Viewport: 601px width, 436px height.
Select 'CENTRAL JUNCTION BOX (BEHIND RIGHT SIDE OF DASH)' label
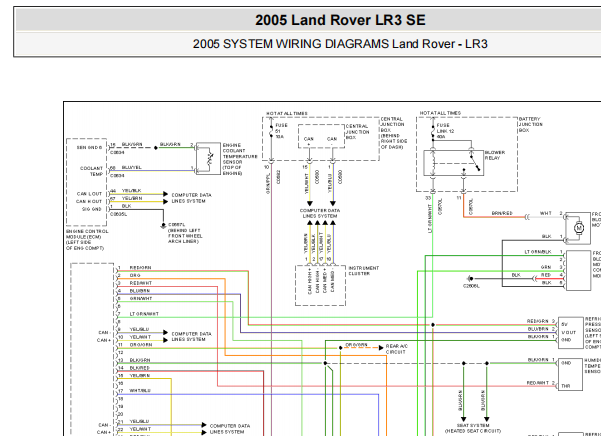pyautogui.click(x=392, y=133)
